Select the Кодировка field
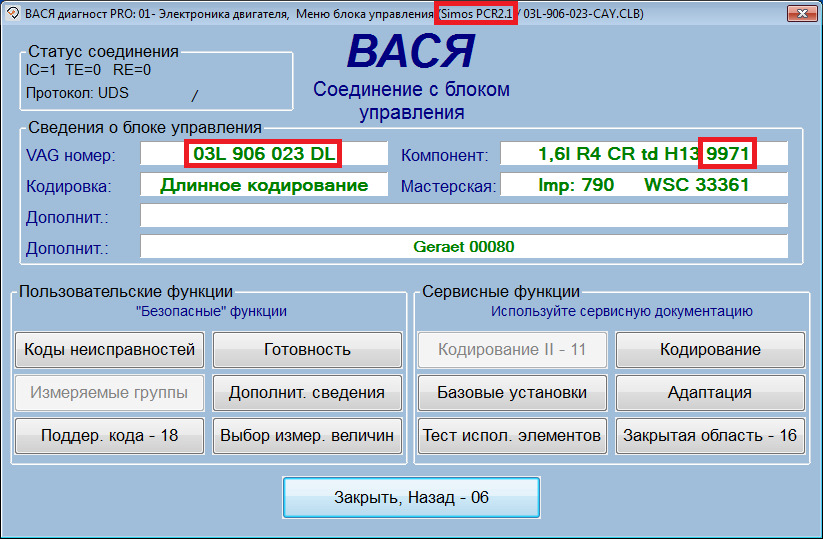 (x=264, y=186)
